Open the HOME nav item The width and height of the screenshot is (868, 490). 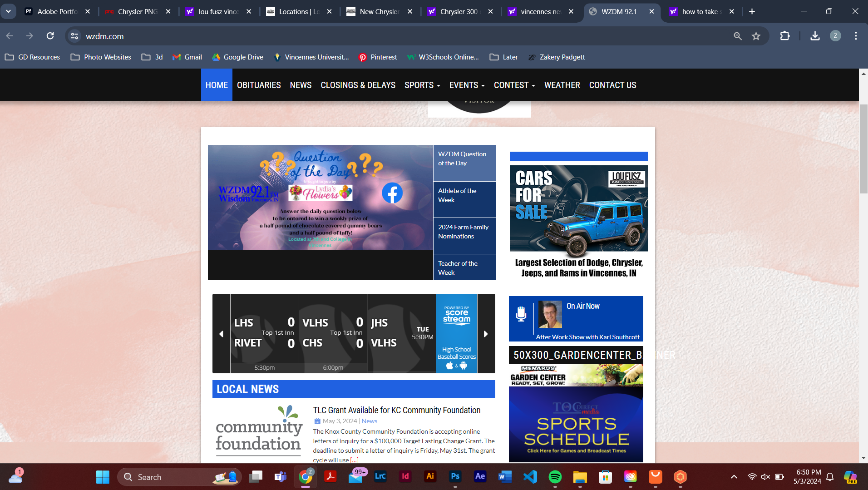point(217,85)
